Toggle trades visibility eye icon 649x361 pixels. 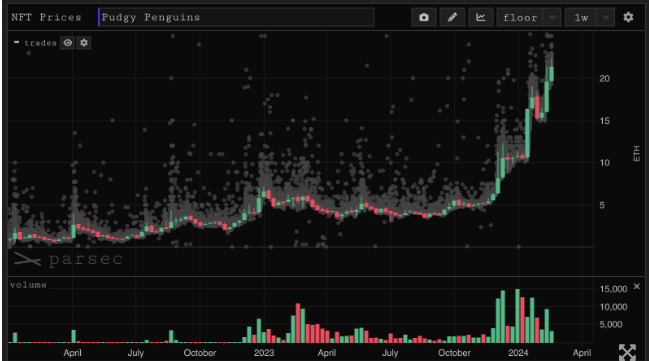68,43
